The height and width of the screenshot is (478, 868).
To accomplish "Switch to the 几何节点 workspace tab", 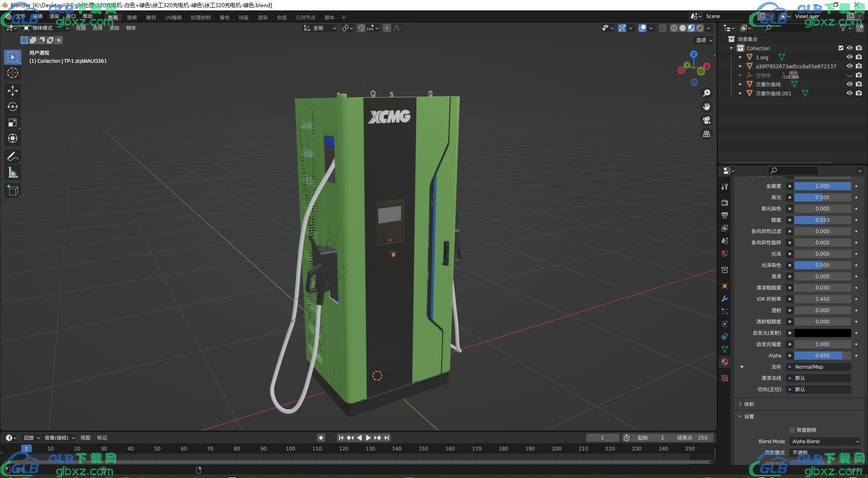I will pyautogui.click(x=306, y=18).
